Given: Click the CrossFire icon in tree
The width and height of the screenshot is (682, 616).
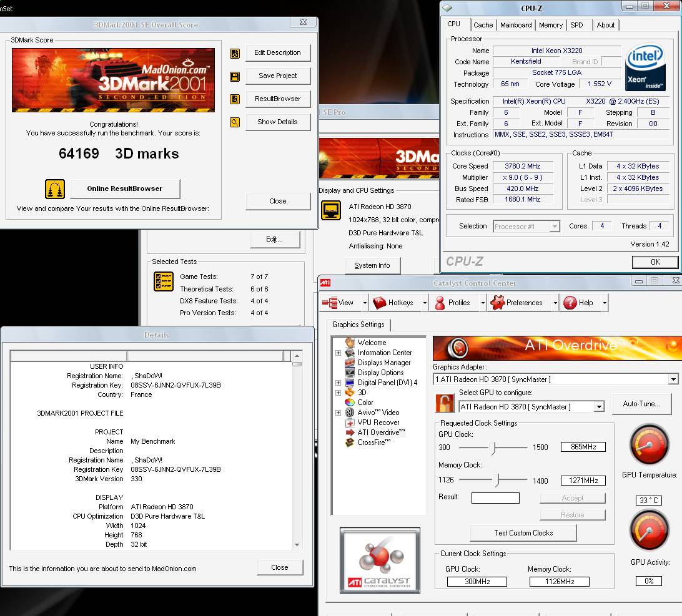Looking at the screenshot, I should (350, 442).
